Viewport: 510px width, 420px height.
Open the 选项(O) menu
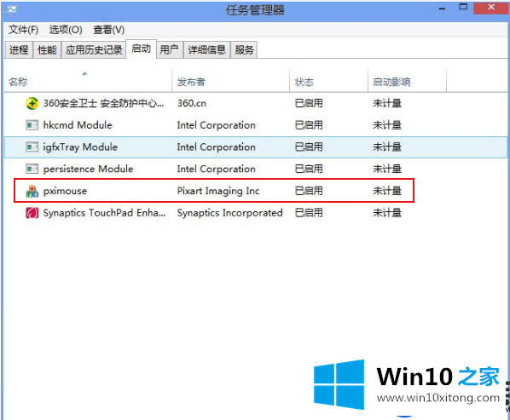66,30
